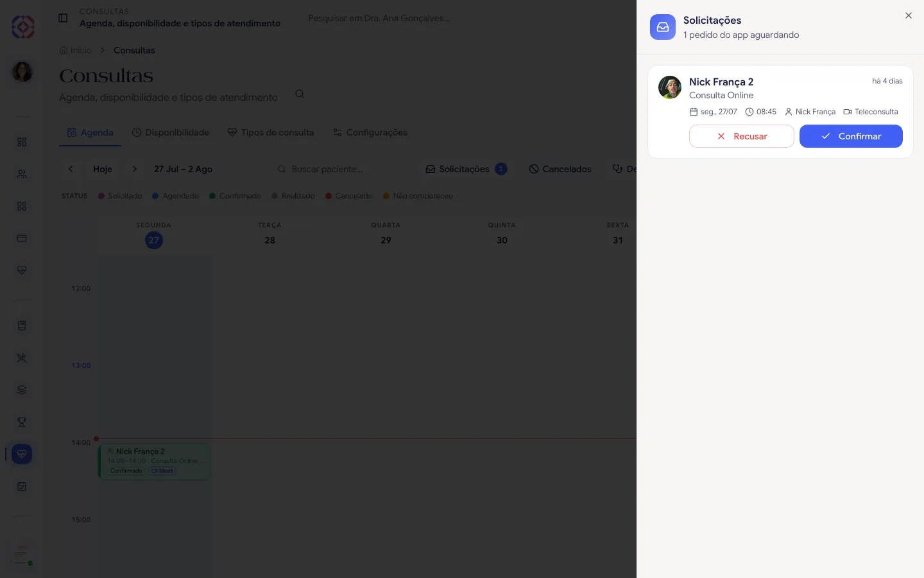Viewport: 924px width, 578px height.
Task: Click the seg., 27/07 date on the request
Action: (x=713, y=112)
